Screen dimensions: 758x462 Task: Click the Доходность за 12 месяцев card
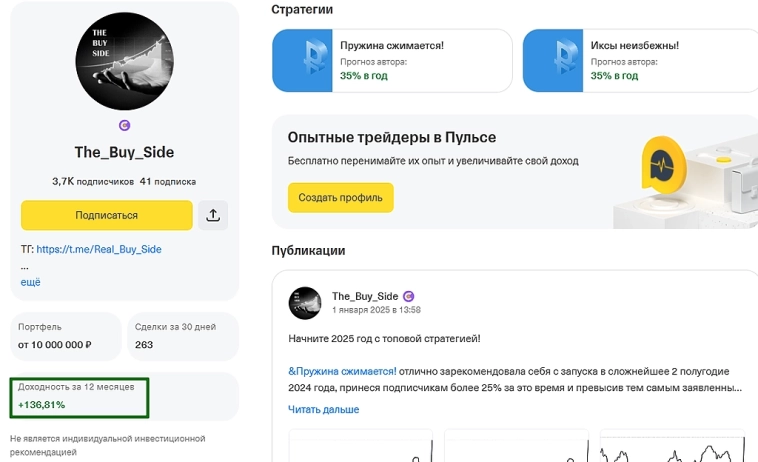pyautogui.click(x=79, y=397)
